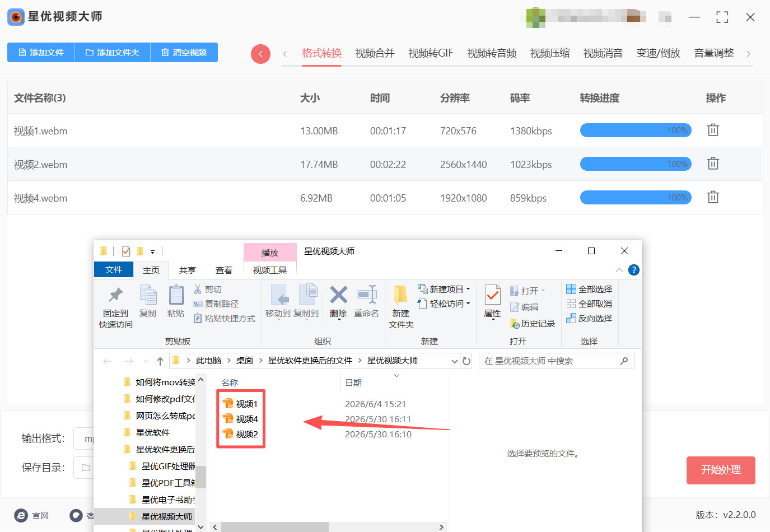
Task: Remove 视频2.webm using its trash icon
Action: tap(713, 164)
